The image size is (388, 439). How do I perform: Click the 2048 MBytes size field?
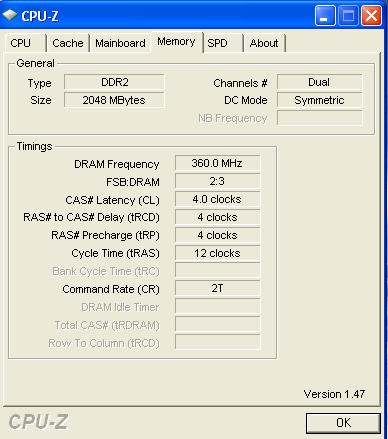point(114,100)
